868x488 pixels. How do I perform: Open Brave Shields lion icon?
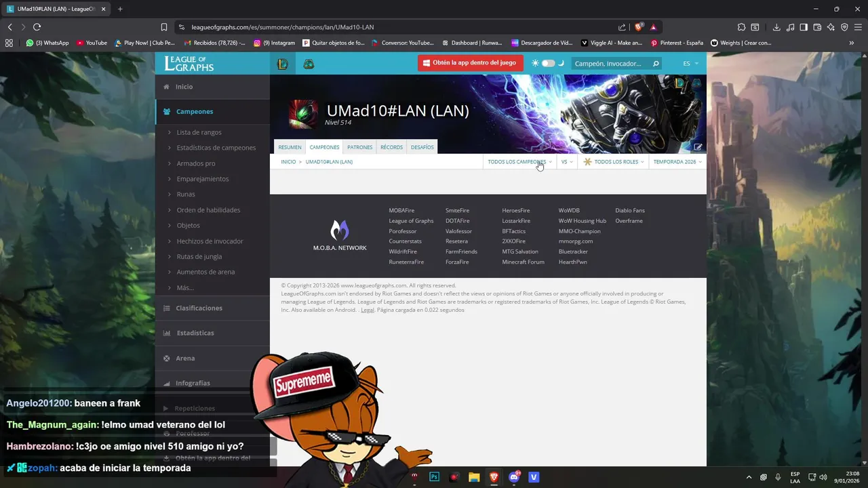click(x=638, y=27)
